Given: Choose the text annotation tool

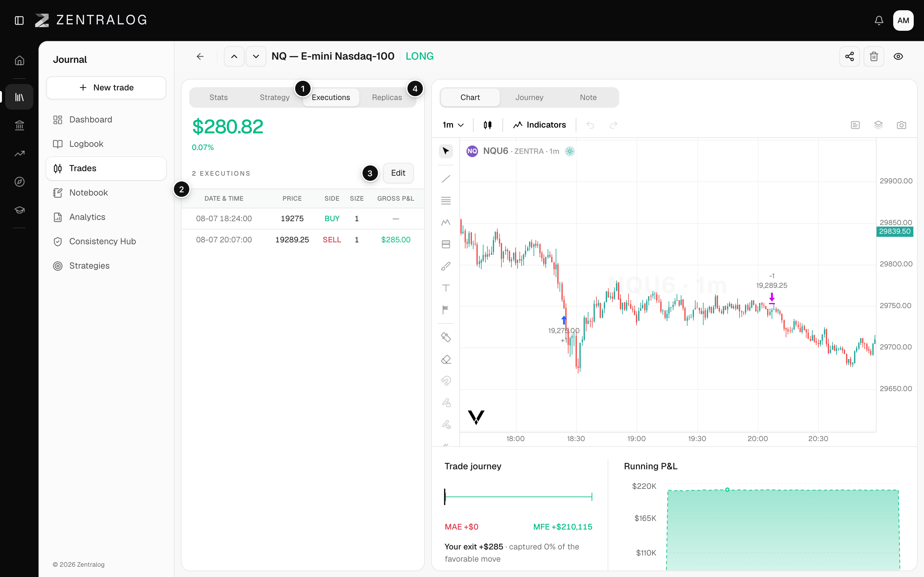Looking at the screenshot, I should (446, 288).
